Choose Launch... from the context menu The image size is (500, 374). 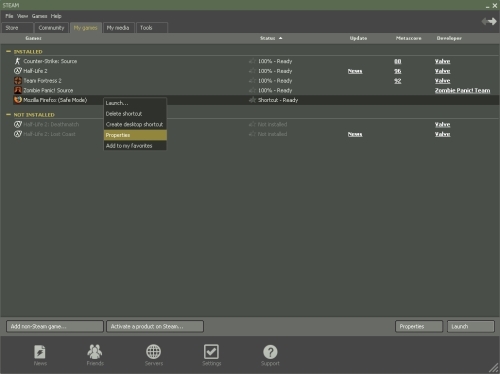pos(135,103)
